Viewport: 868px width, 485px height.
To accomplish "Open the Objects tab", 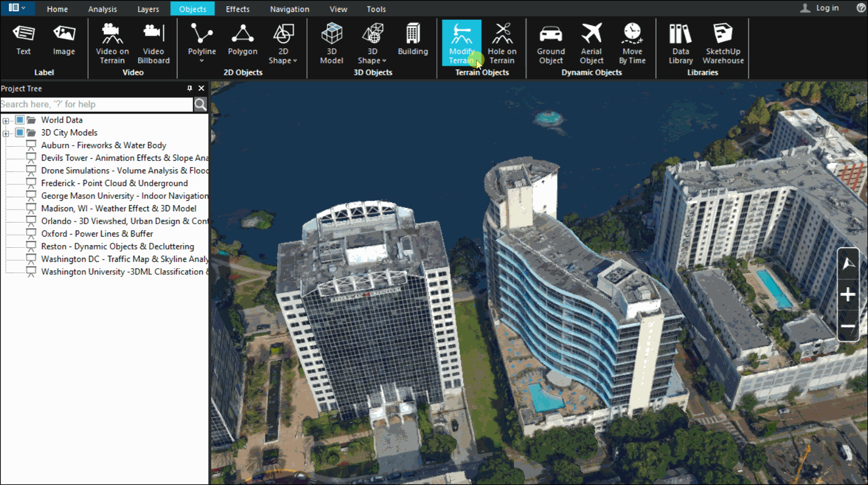I will click(x=193, y=9).
